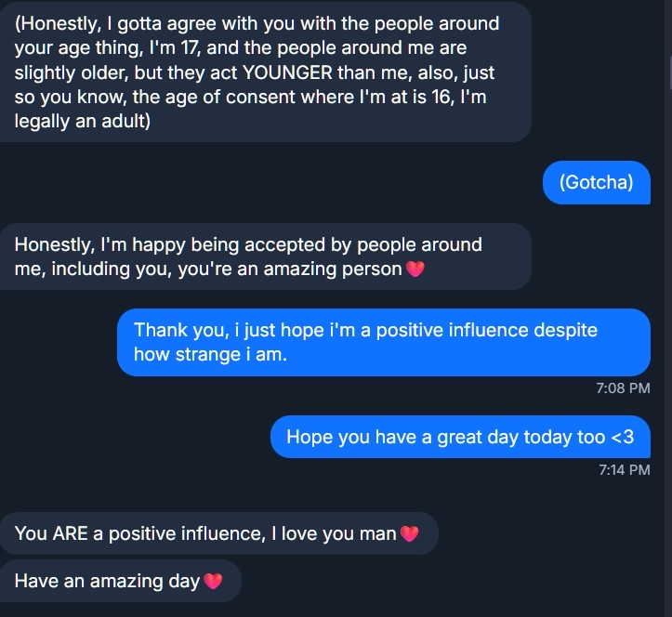Click the words "great day today" in blue bubble

tap(491, 437)
